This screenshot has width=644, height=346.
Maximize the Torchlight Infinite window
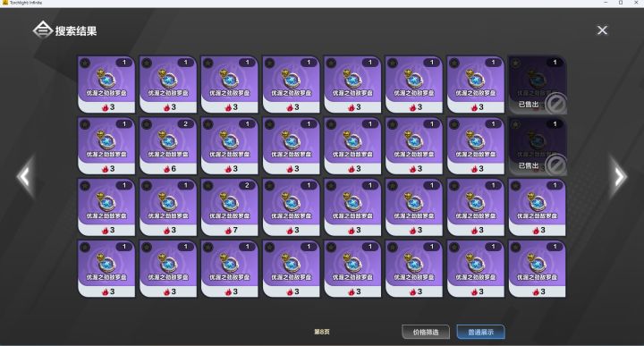click(621, 3)
